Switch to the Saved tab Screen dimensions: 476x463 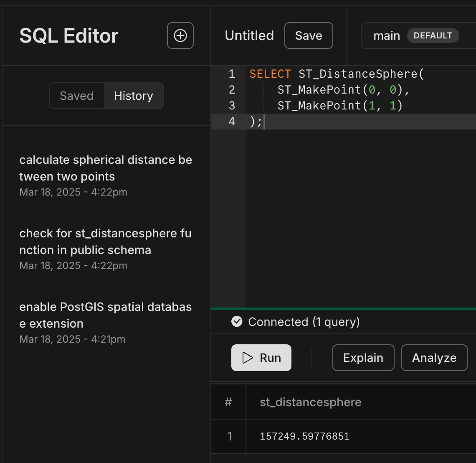(x=76, y=96)
